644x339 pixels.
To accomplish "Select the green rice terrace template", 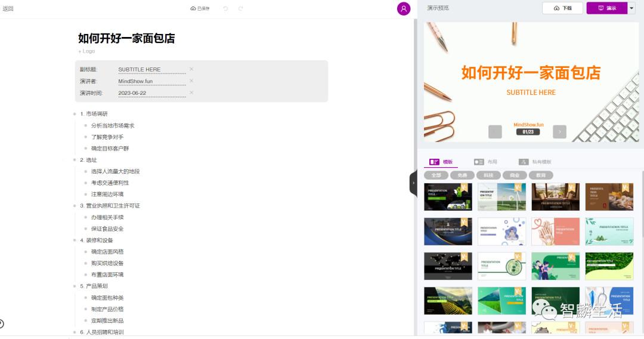I will point(448,301).
